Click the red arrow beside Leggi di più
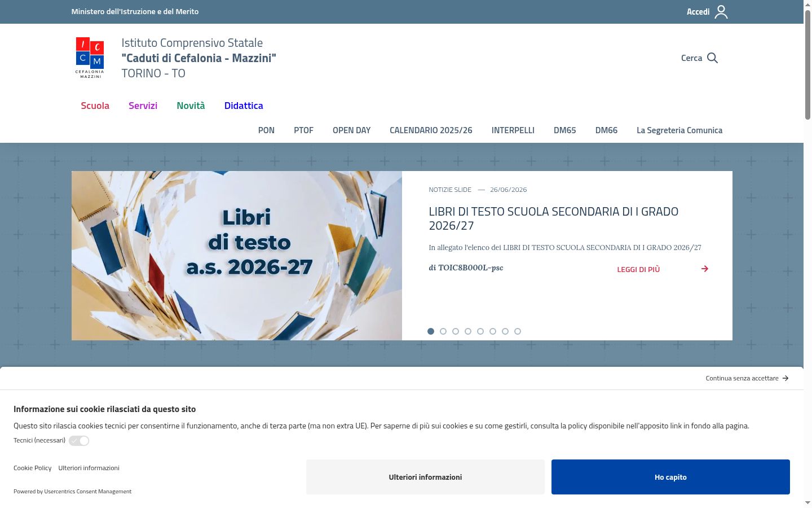Screen dimensions: 812x508 coord(704,269)
